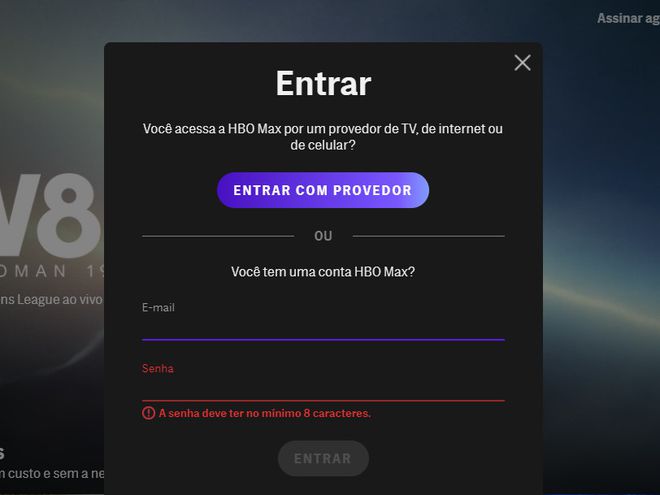Viewport: 660px width, 495px height.
Task: Click the custo e sem a background text
Action: 52,474
